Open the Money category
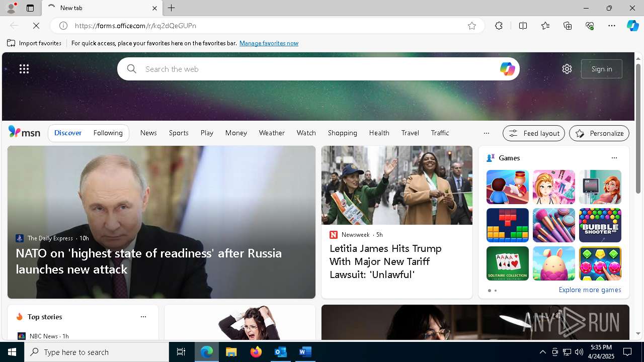 236,133
